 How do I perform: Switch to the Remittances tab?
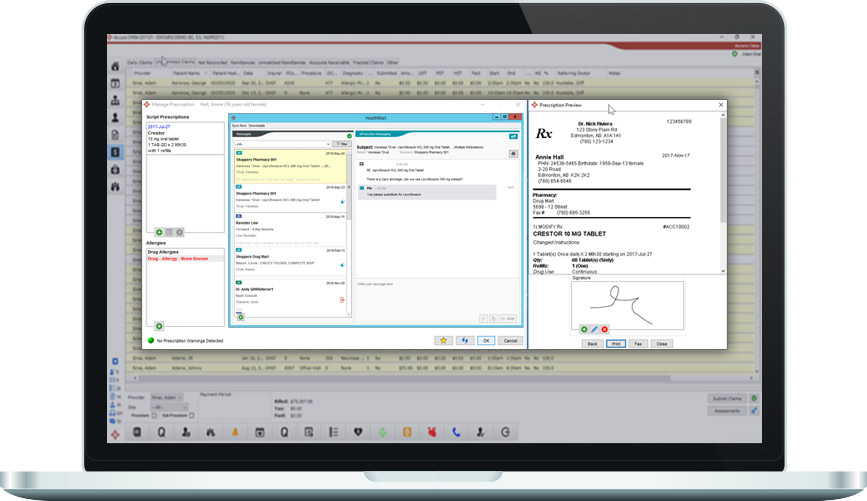point(243,62)
